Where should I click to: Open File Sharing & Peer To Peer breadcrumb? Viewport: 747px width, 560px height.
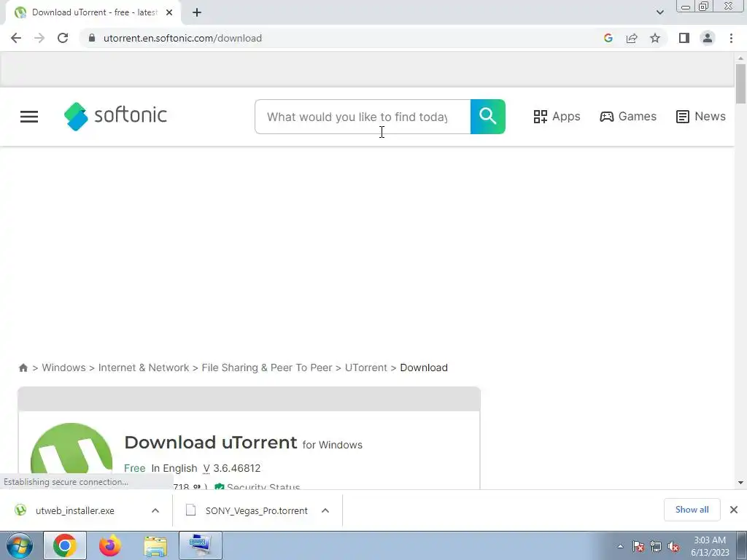(267, 367)
